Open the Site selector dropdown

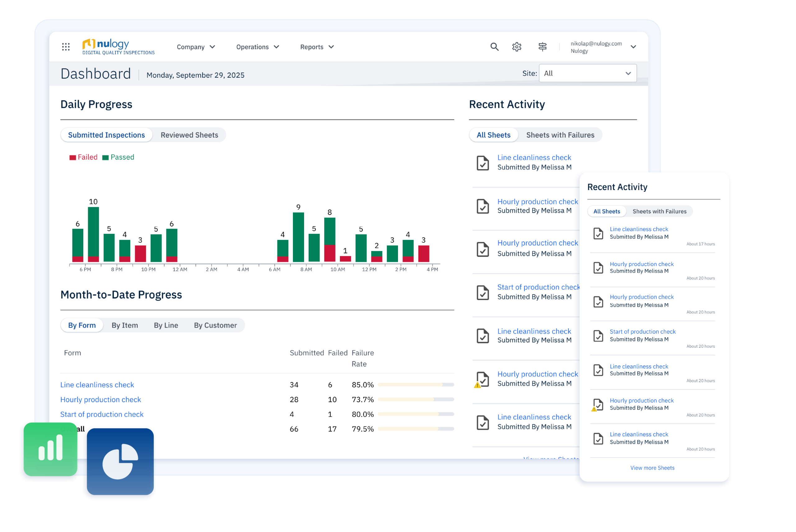pos(587,73)
